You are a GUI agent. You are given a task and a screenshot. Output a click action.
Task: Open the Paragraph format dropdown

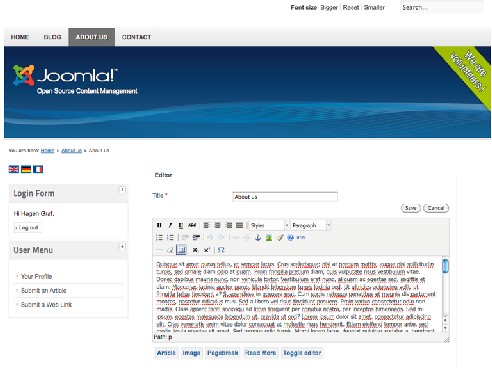(311, 225)
